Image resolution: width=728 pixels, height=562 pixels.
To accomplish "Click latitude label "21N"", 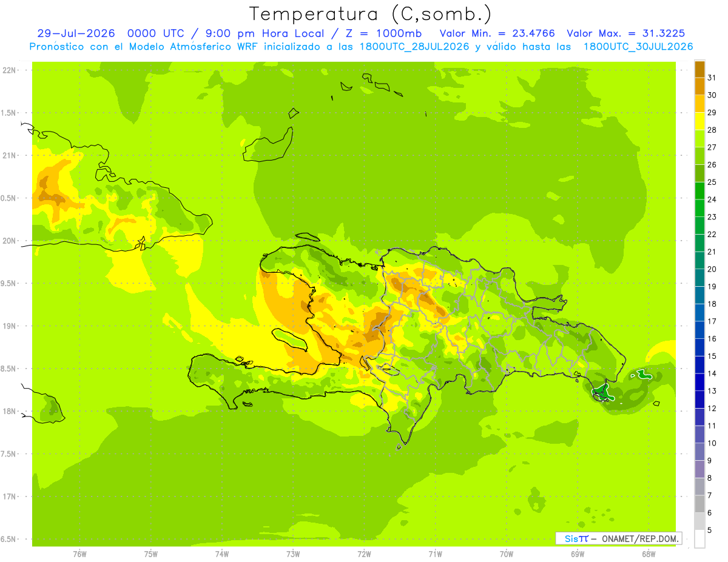I will [9, 156].
